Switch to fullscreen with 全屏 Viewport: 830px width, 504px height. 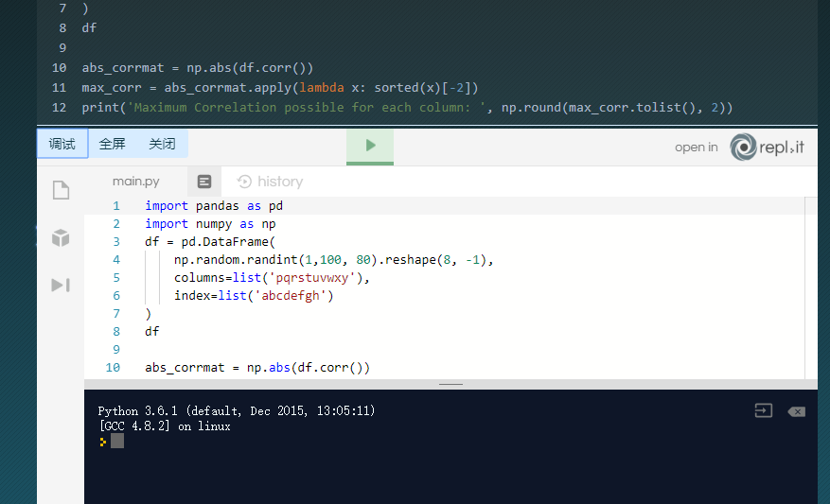113,144
